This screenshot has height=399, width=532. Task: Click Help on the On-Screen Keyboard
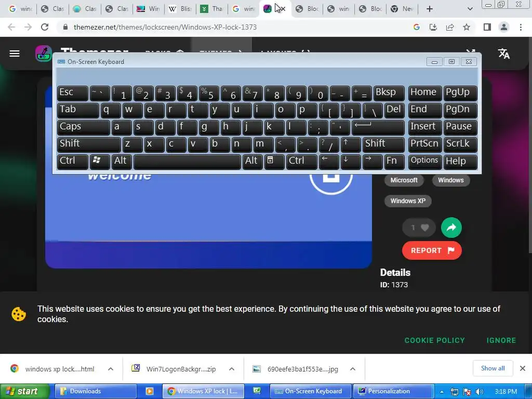tap(460, 162)
